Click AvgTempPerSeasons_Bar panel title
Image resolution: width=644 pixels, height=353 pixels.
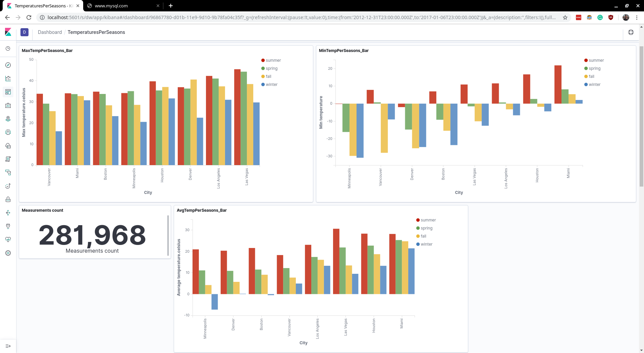pos(202,210)
